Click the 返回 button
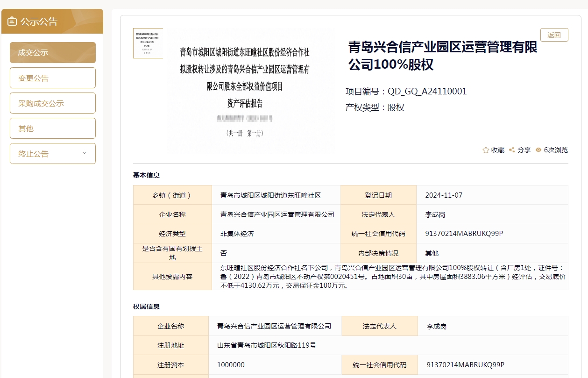Viewport: 588px width, 378px height. coord(554,35)
